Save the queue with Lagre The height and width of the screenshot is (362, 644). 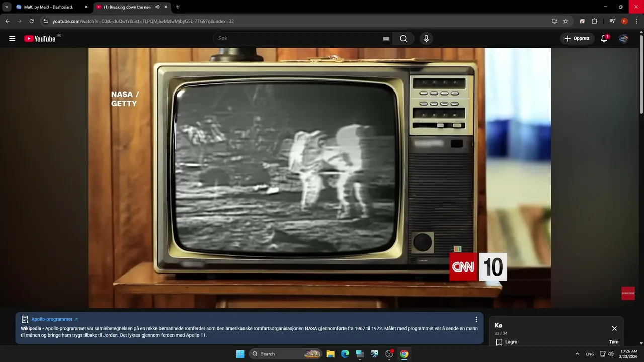tap(506, 342)
